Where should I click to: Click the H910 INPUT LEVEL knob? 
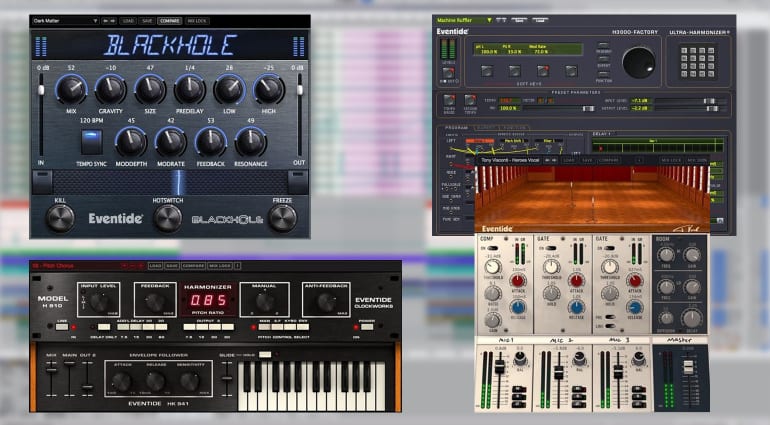(x=100, y=302)
